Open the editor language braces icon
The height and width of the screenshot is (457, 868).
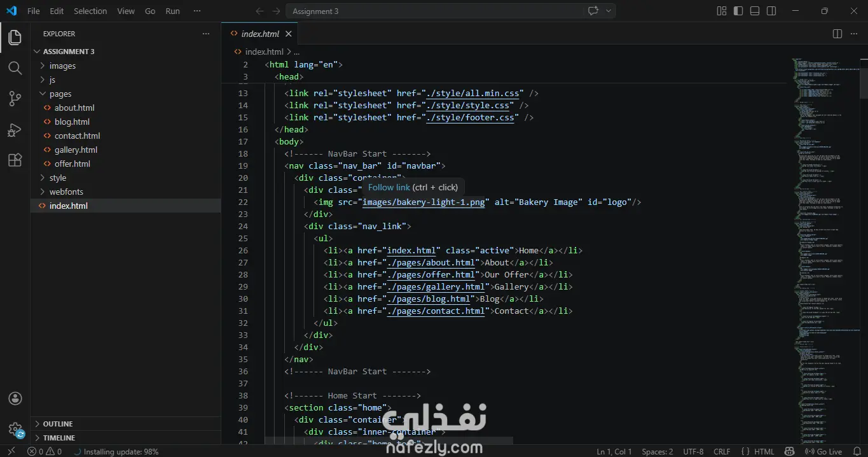[x=745, y=451]
